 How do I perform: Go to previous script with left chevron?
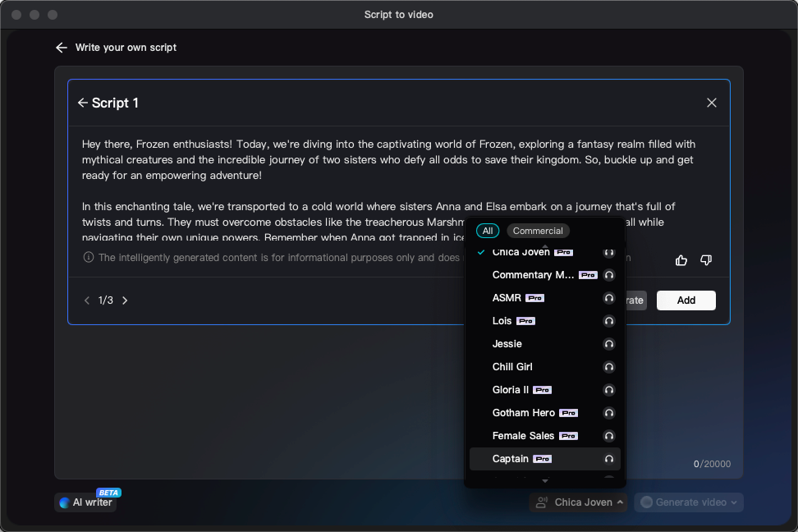pos(87,300)
